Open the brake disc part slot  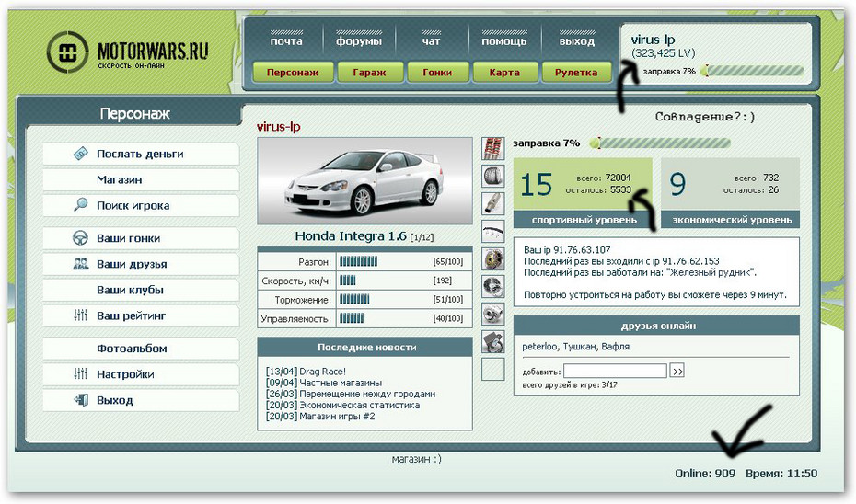[493, 258]
